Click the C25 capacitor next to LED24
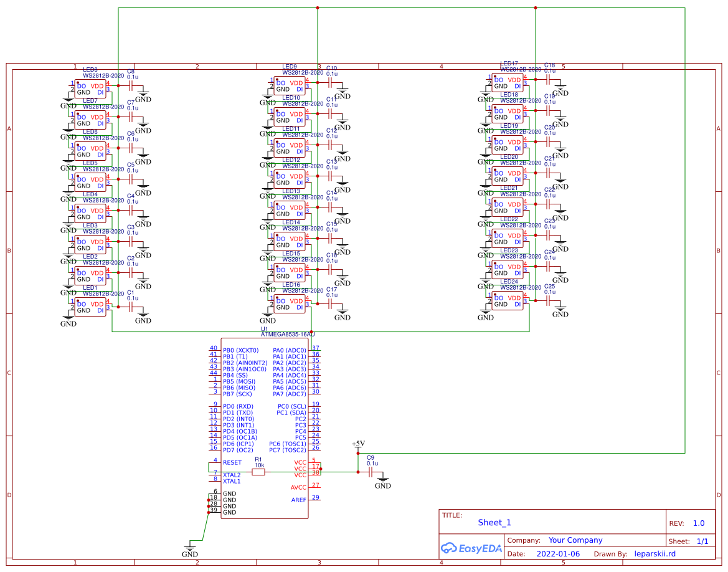 548,301
